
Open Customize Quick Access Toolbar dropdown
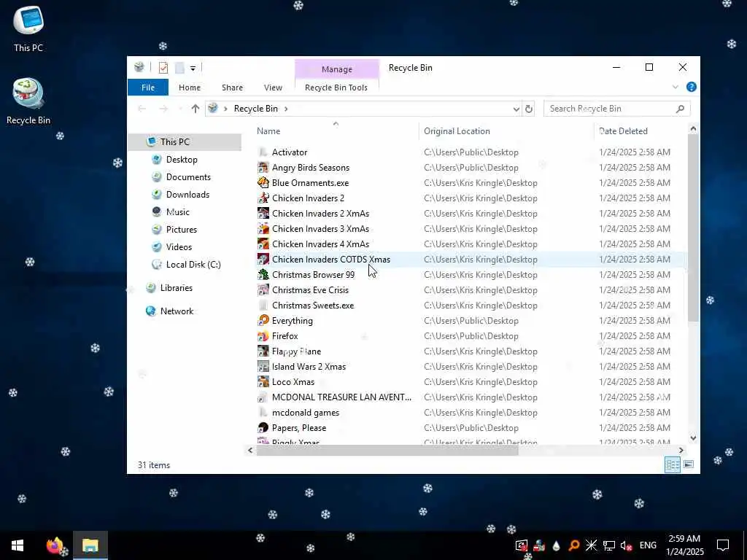coord(193,68)
